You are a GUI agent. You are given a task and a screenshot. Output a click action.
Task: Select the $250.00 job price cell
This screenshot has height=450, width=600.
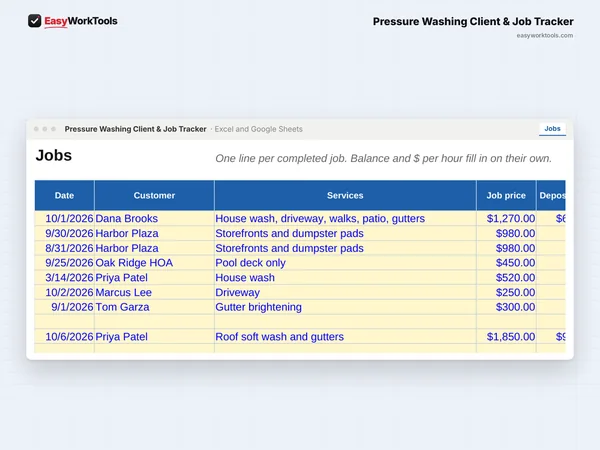pos(506,292)
